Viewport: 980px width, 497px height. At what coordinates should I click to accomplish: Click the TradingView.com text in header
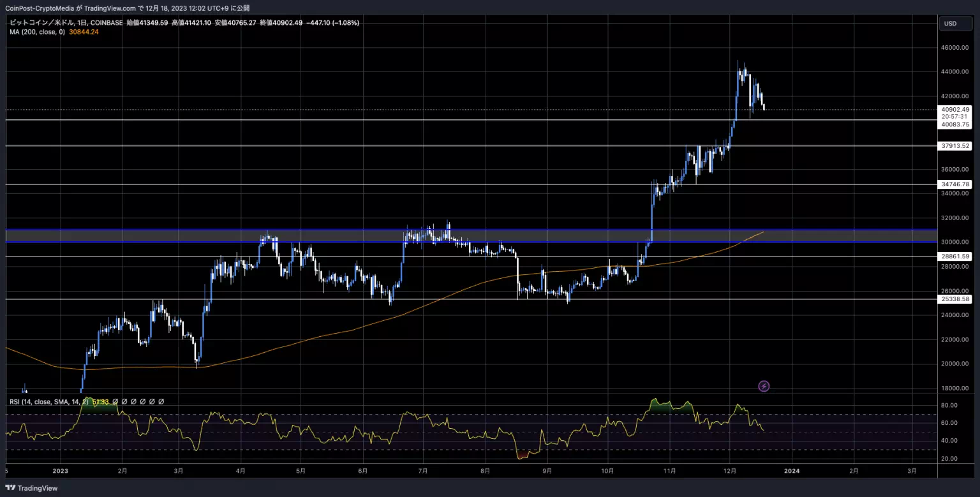click(x=110, y=8)
